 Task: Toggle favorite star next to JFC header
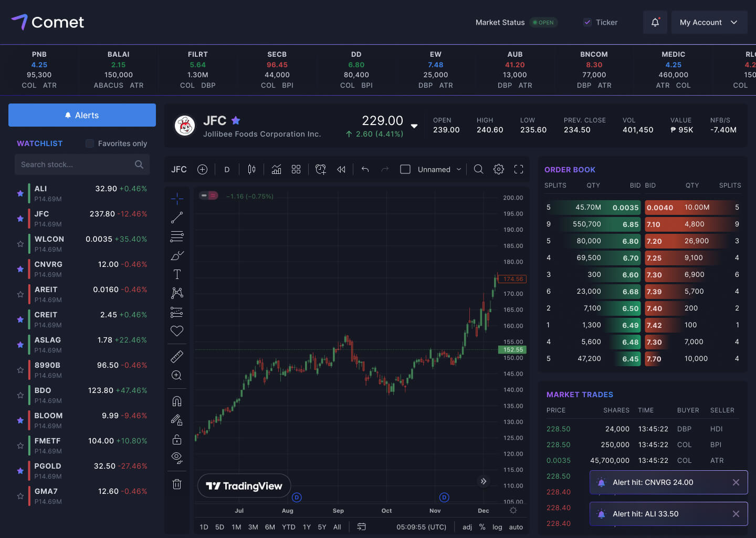pos(236,120)
